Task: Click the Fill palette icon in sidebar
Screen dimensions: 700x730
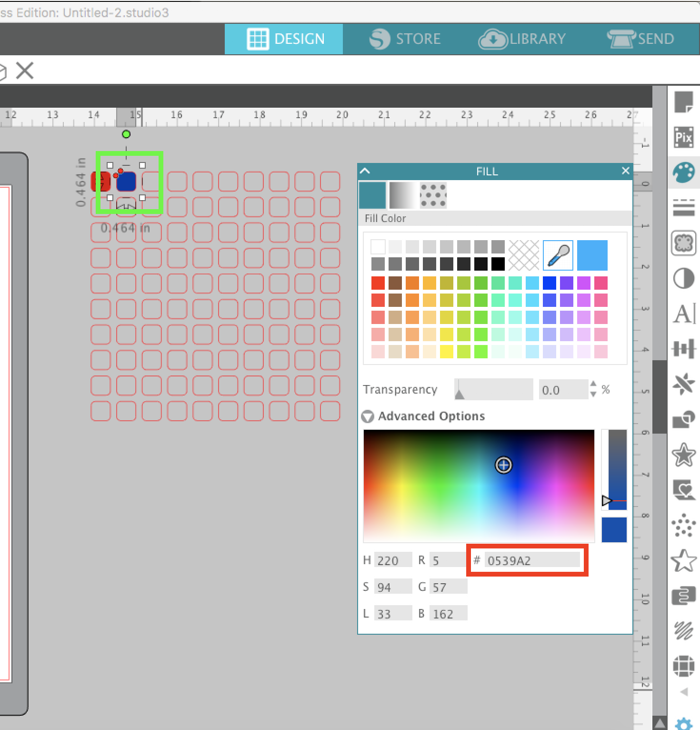Action: (x=683, y=172)
